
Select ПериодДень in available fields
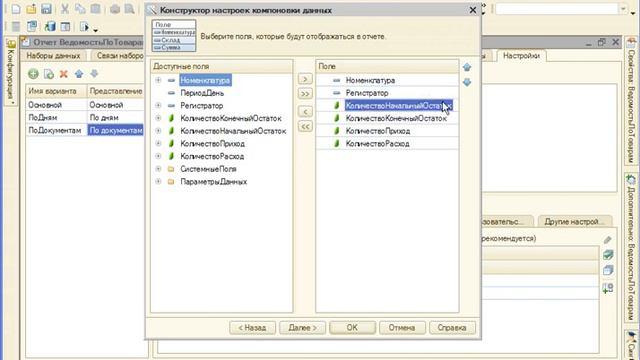click(202, 93)
